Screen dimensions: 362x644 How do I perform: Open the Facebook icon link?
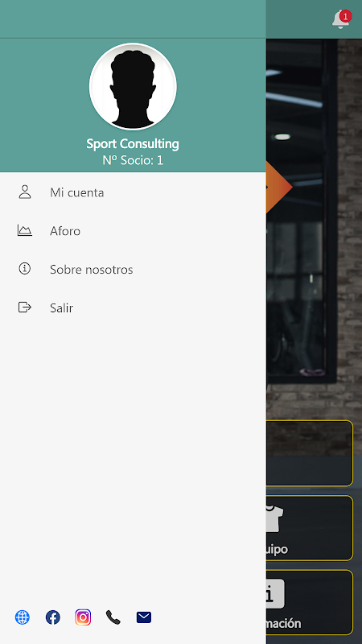[53, 617]
